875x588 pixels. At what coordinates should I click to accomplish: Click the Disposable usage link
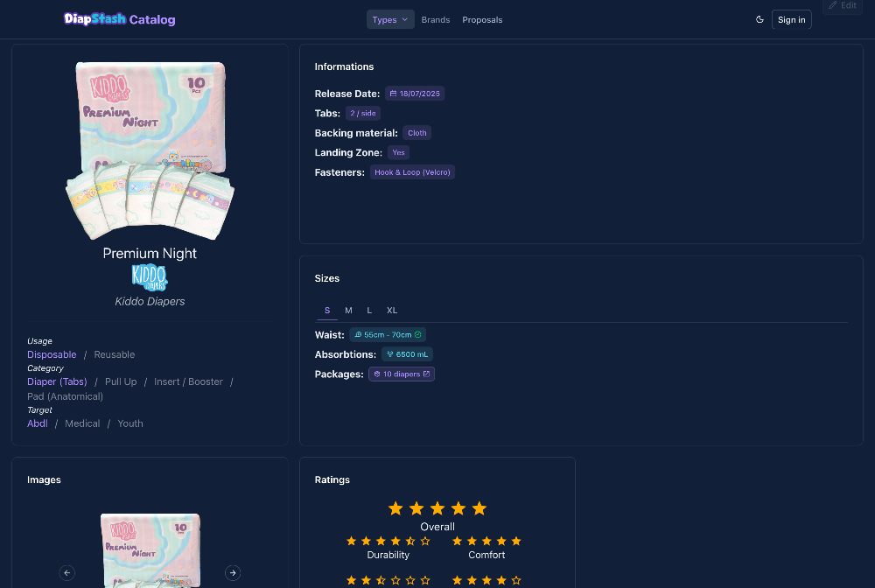point(52,354)
